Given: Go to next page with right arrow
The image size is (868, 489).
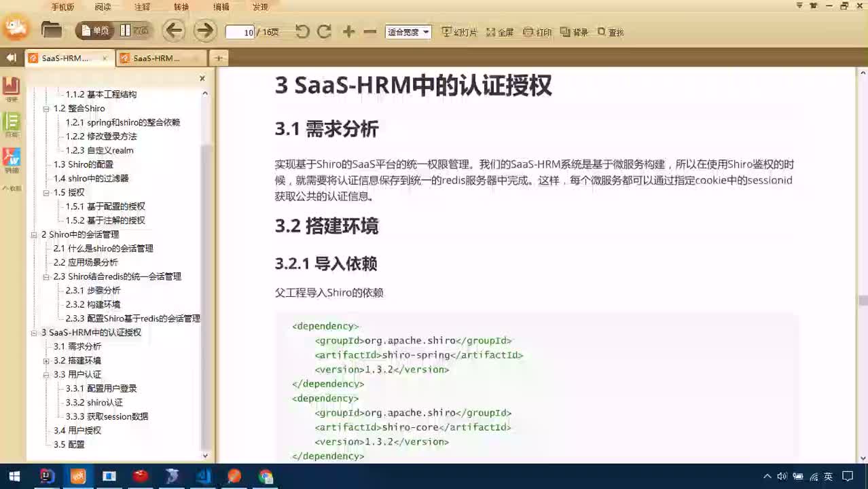Looking at the screenshot, I should [x=204, y=31].
